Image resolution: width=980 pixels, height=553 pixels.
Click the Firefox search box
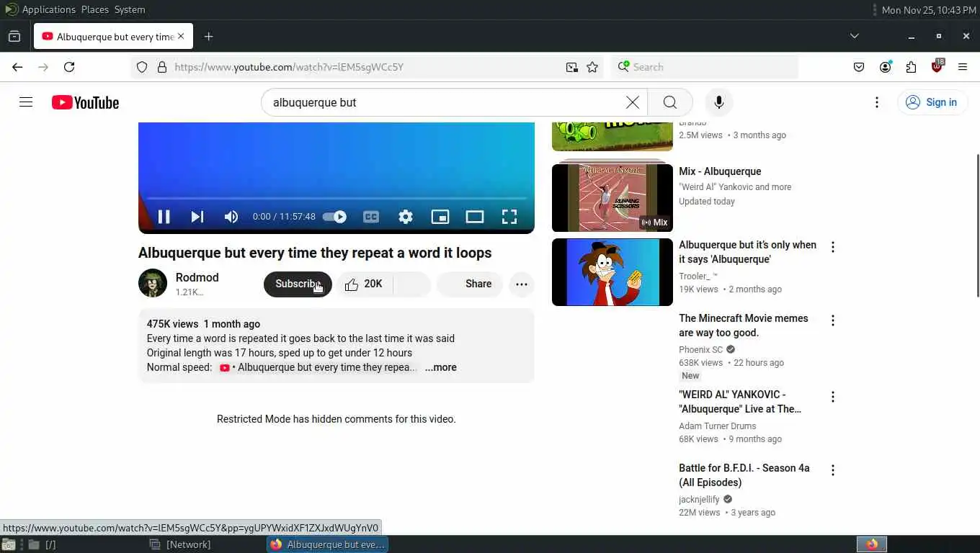pyautogui.click(x=705, y=67)
